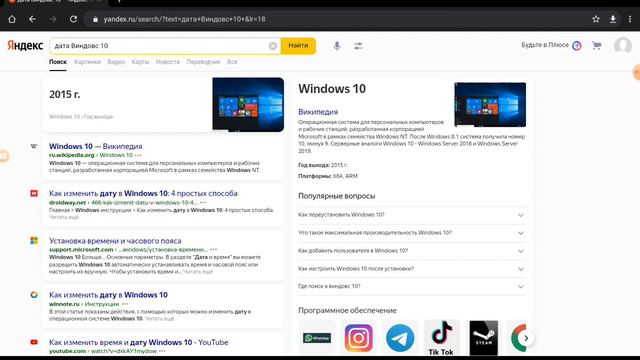Image resolution: width=640 pixels, height=360 pixels.
Task: Open the shopping cart icon
Action: (x=597, y=45)
